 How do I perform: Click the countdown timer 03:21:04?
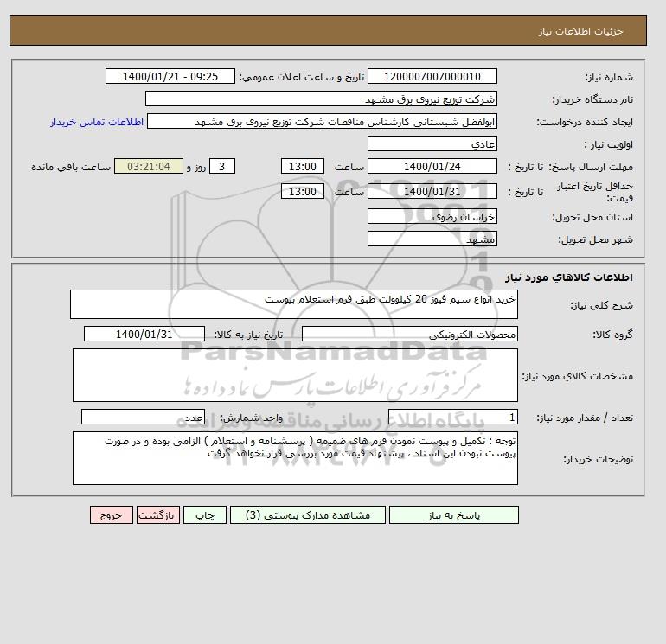click(149, 167)
